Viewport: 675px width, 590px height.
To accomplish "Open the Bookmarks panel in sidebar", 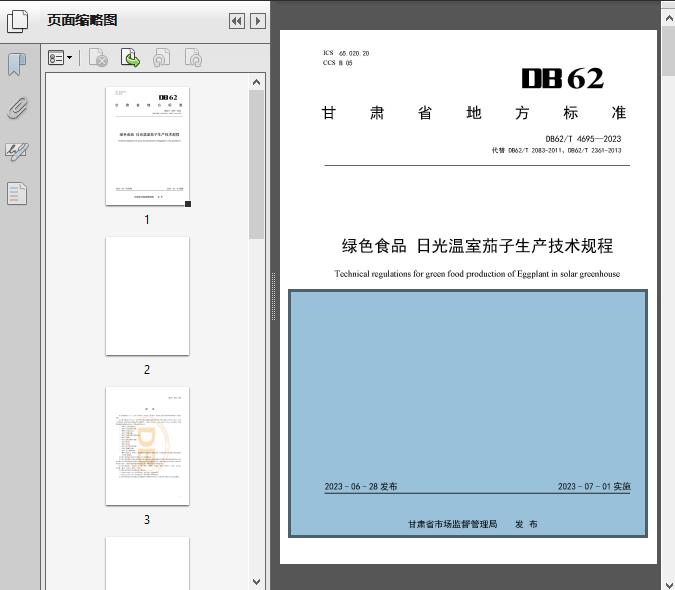I will pyautogui.click(x=17, y=65).
